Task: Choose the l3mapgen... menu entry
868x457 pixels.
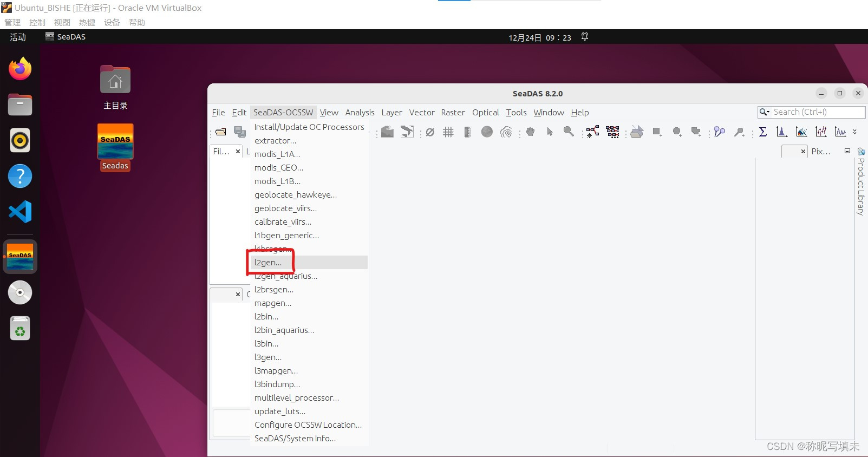Action: [309, 370]
